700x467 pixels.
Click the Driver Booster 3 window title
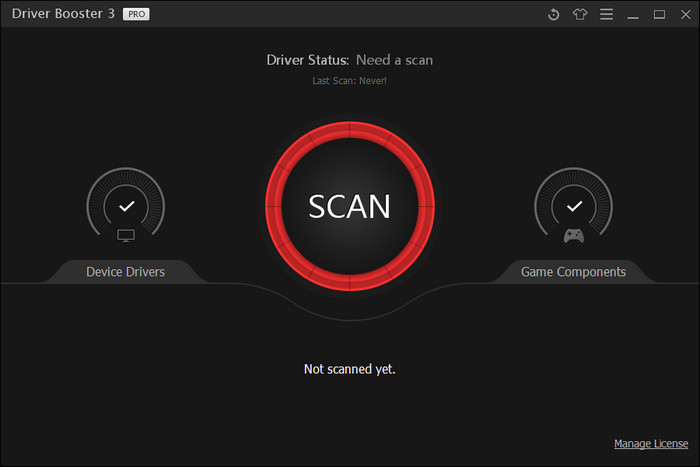tap(62, 14)
